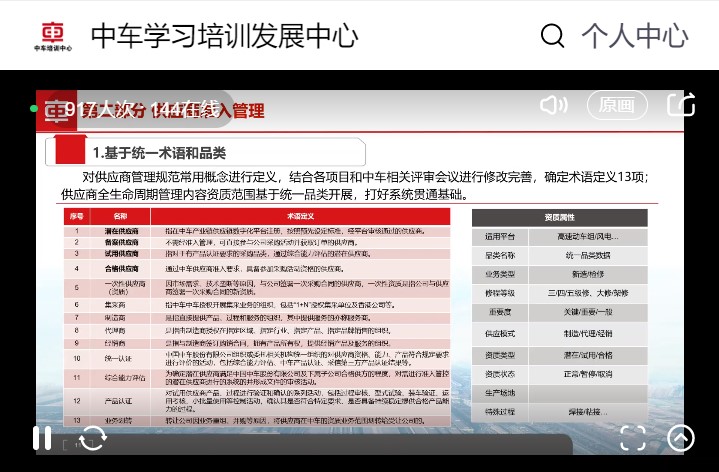The height and width of the screenshot is (472, 719).
Task: Click the 潜在/试用/合格 value
Action: point(588,355)
